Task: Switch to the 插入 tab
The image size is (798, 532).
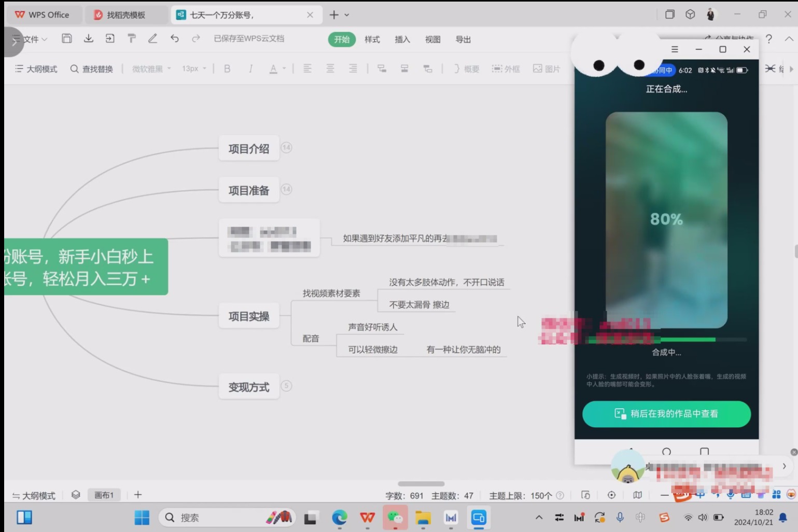Action: coord(402,39)
